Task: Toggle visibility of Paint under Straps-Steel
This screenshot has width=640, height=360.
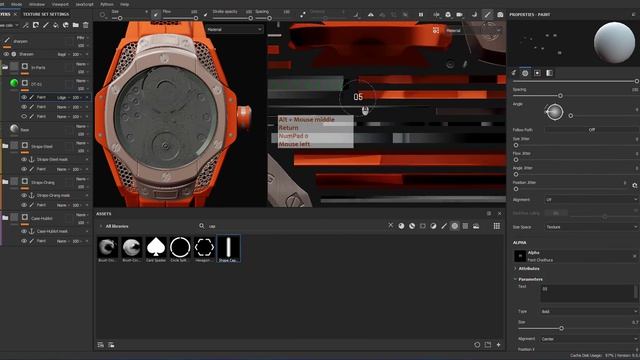Action: click(x=24, y=169)
